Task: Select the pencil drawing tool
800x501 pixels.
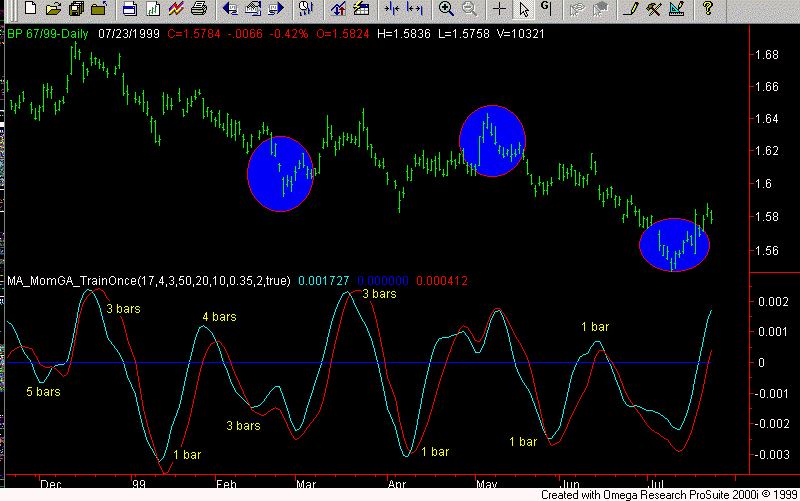Action: click(631, 8)
